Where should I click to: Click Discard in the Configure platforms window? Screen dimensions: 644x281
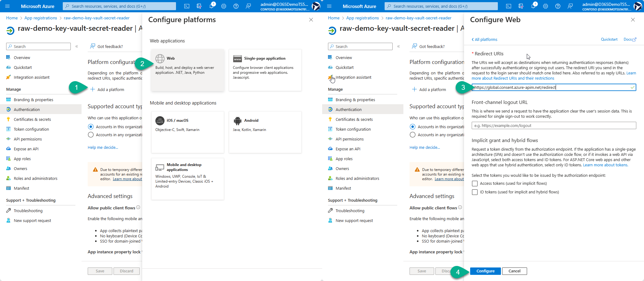point(126,271)
